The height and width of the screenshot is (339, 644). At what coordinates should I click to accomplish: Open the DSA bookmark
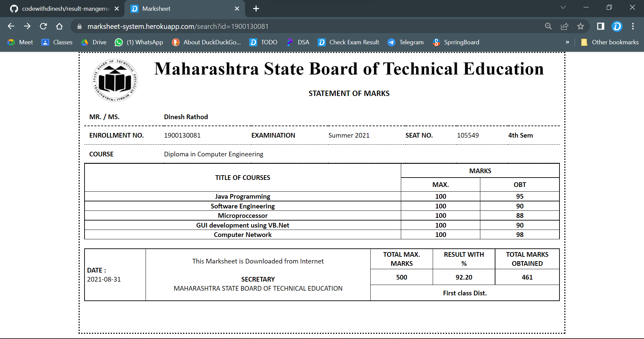pos(298,42)
